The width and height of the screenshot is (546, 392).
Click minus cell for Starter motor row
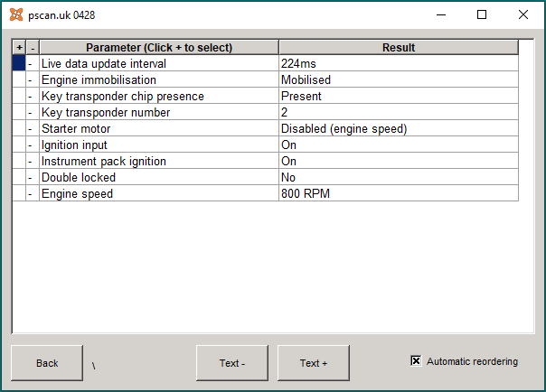click(x=33, y=128)
